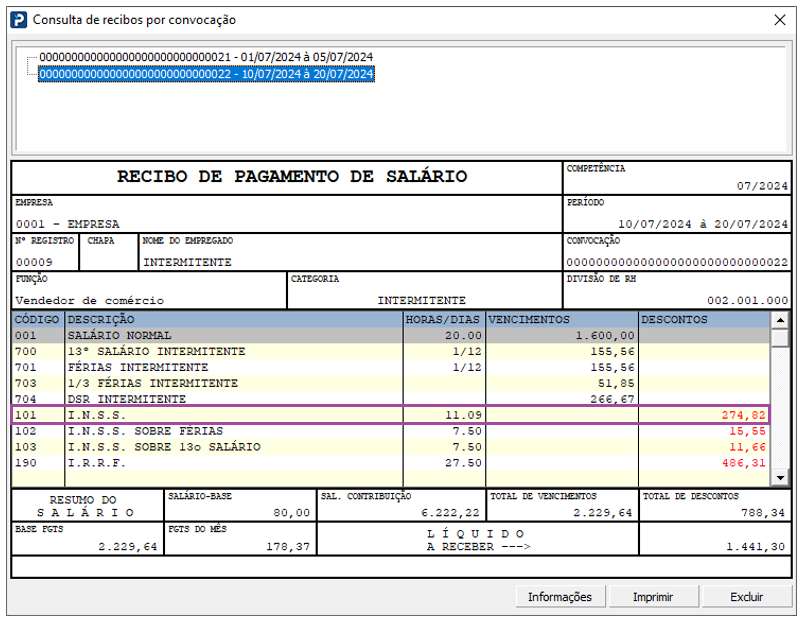
Task: Click the Informações button
Action: tap(560, 597)
